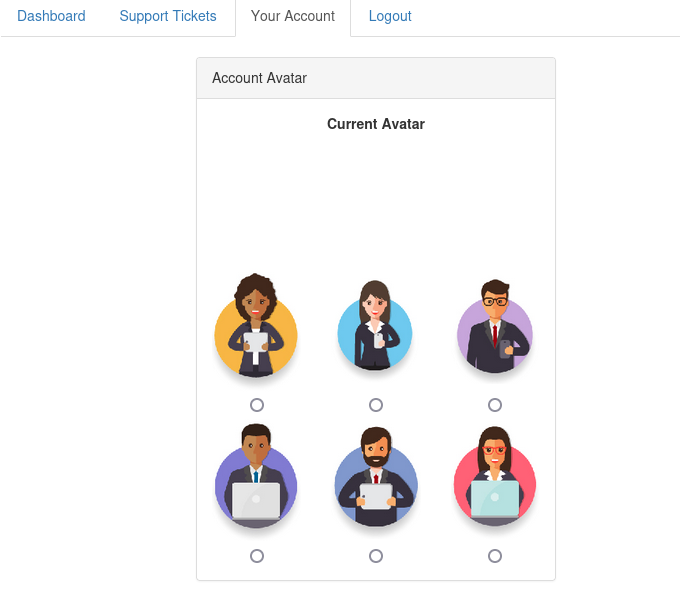Select radio button under purple laptop man avatar
This screenshot has height=592, width=680.
click(x=257, y=556)
